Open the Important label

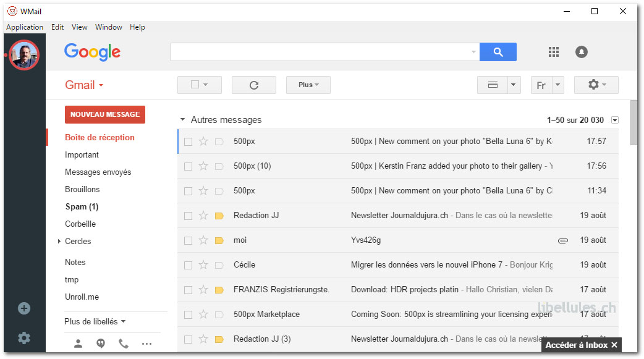click(x=82, y=155)
